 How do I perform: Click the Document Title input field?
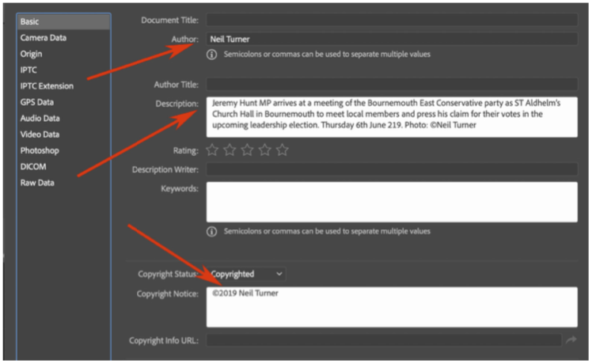tap(392, 20)
